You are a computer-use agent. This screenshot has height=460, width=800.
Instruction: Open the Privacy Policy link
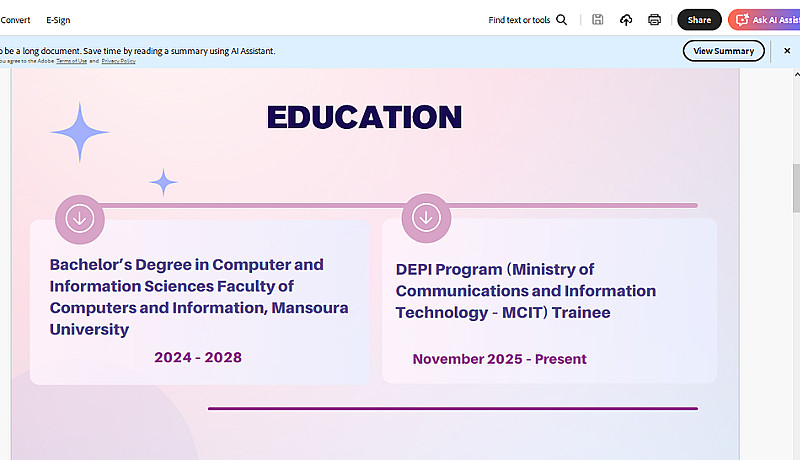tap(118, 61)
